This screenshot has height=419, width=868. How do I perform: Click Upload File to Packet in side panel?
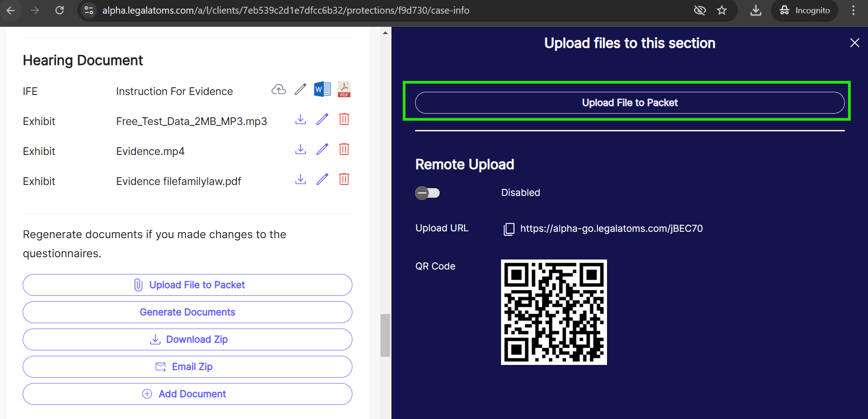click(630, 103)
